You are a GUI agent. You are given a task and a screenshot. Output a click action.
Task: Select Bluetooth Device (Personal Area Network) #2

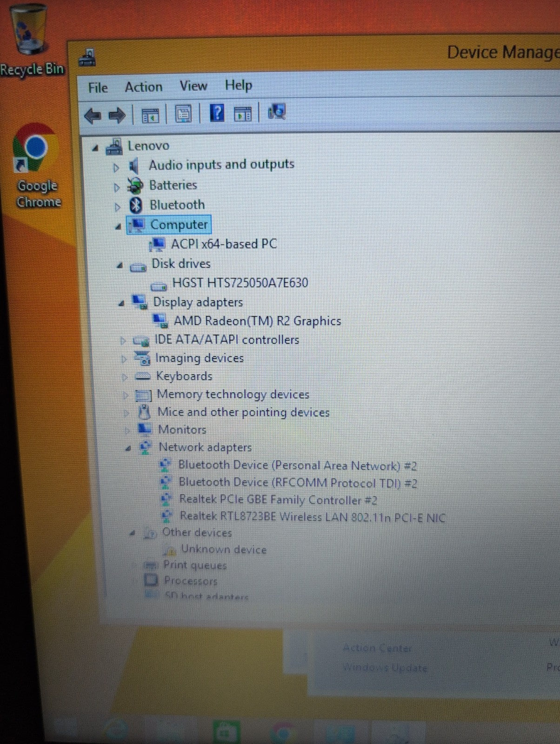click(x=297, y=465)
